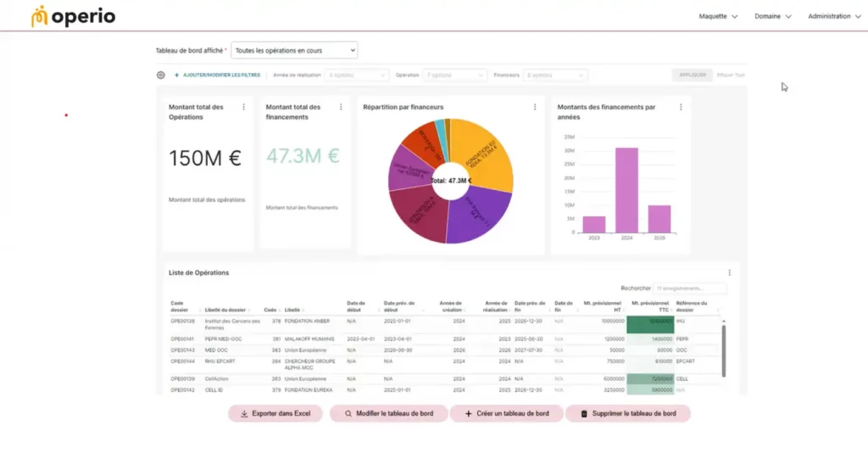
Task: Click the PEPR MED-OOC dossier label
Action: [x=223, y=339]
